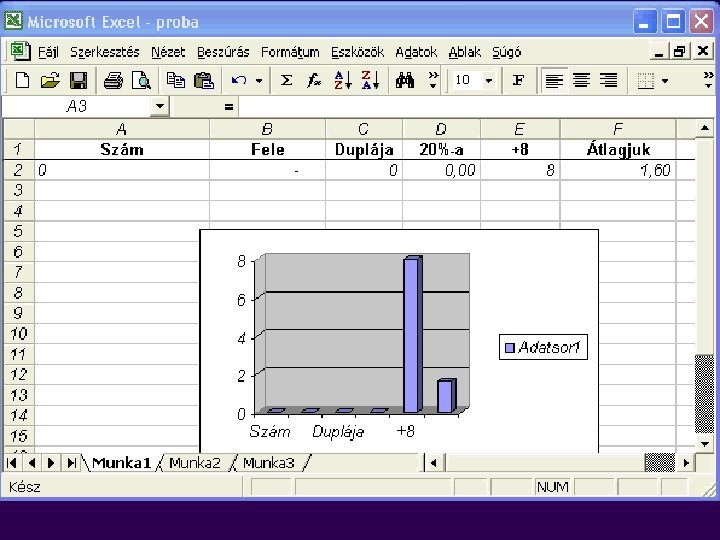Expand more formatting toolbar buttons chevron
Viewport: 720px width, 540px height.
click(x=709, y=80)
